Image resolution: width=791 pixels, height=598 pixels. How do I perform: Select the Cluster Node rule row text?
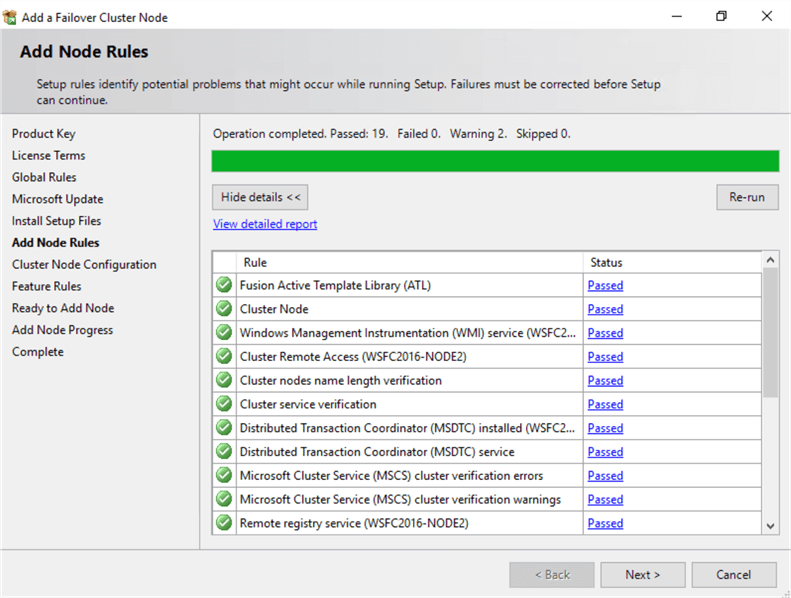coord(274,309)
